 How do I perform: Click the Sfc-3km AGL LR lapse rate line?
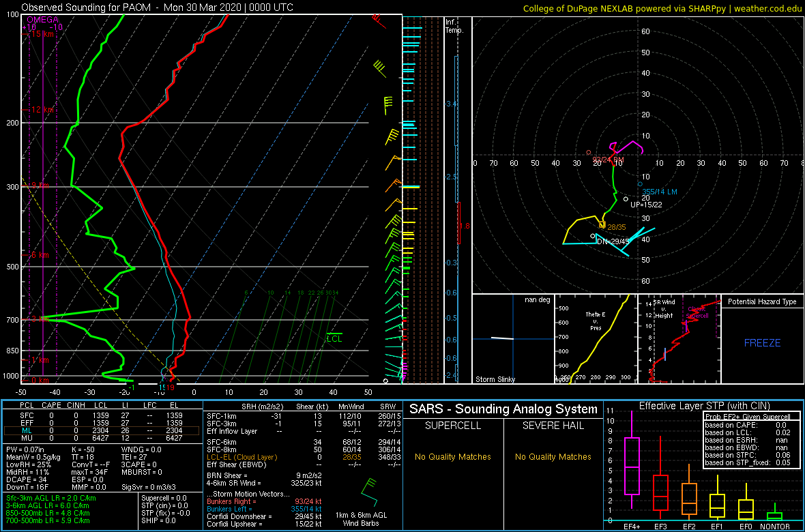52,498
